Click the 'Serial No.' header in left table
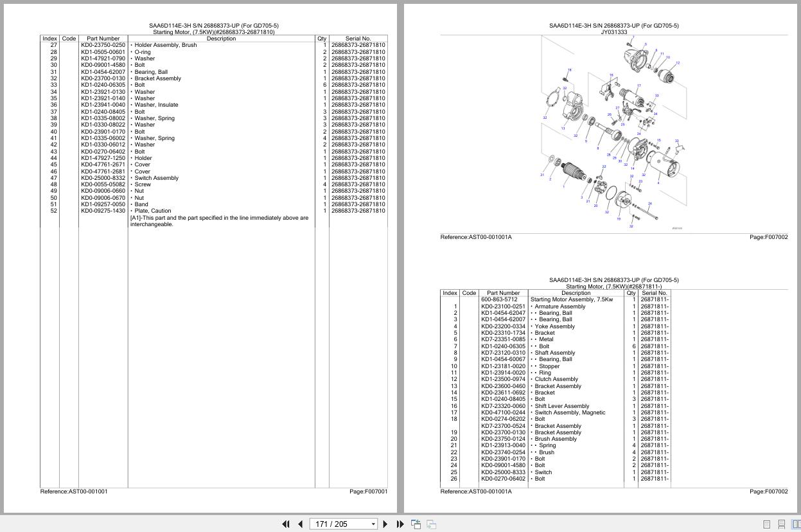Image resolution: width=801 pixels, height=532 pixels. tap(358, 39)
